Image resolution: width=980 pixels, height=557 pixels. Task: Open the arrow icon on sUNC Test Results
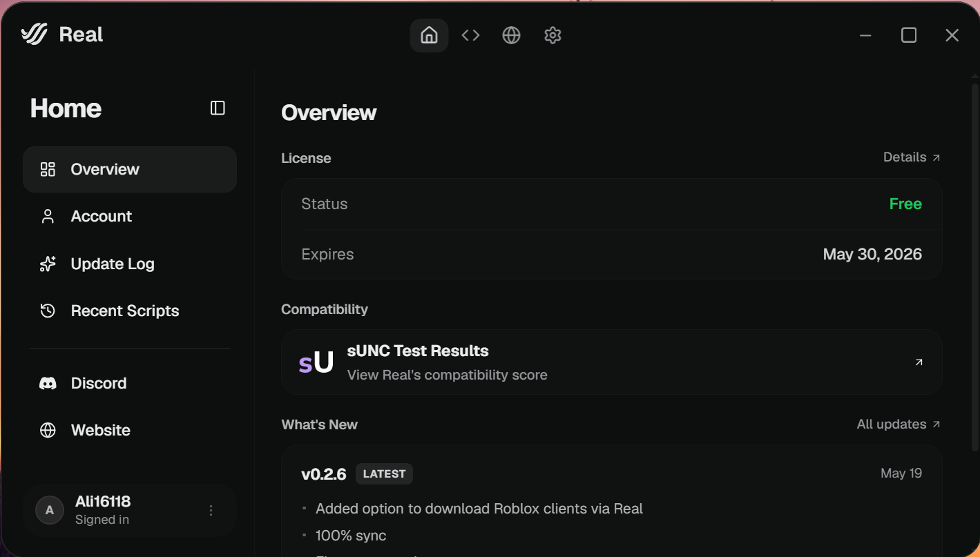919,362
